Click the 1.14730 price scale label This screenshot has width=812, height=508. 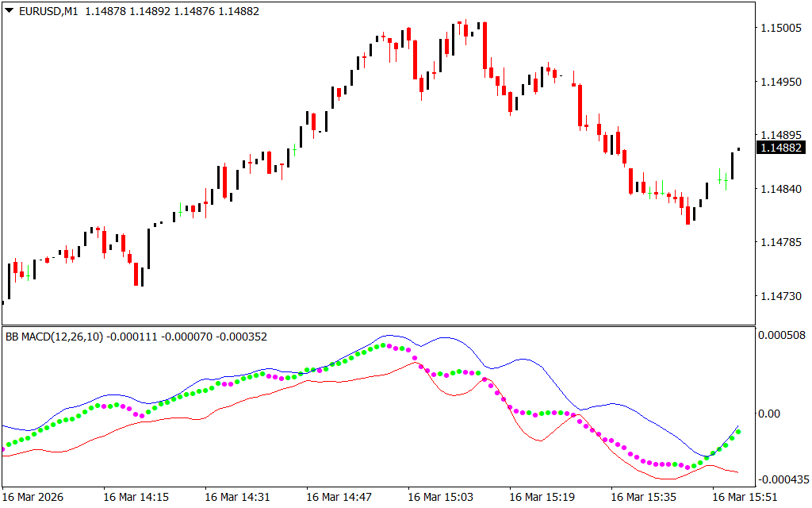point(780,296)
